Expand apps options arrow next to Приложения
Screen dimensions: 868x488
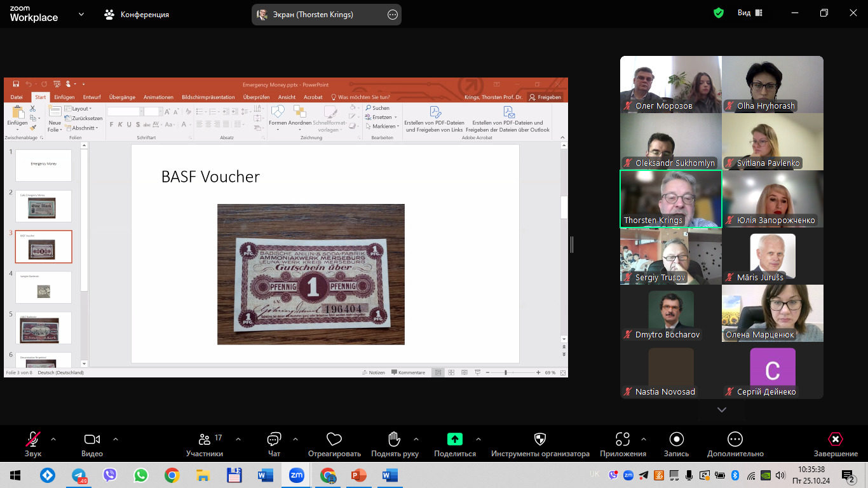[643, 438]
